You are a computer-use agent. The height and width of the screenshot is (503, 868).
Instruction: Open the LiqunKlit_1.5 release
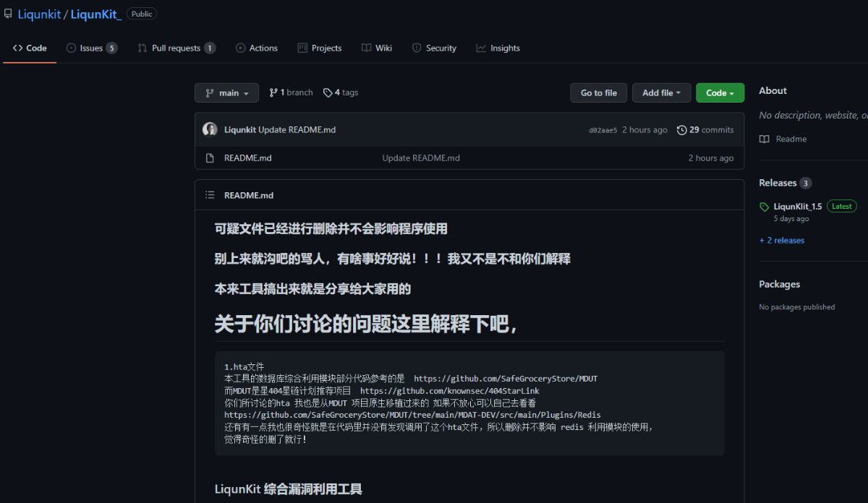[x=798, y=206]
